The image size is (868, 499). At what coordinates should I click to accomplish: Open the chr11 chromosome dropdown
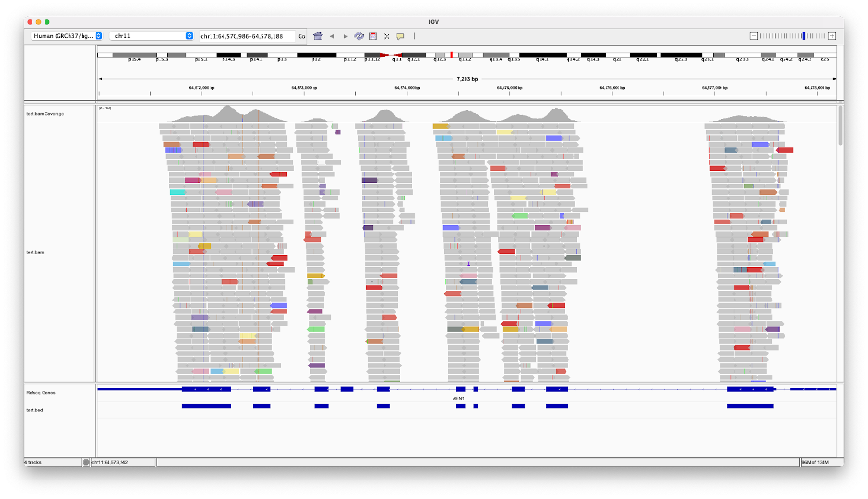152,36
